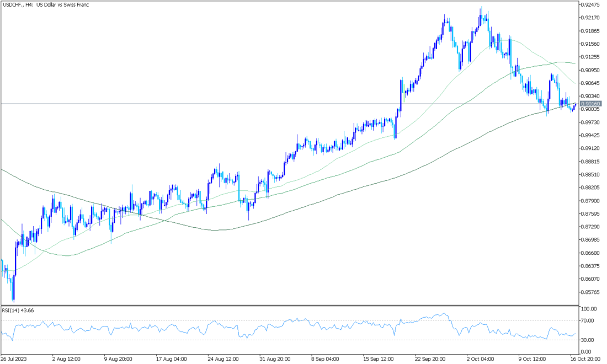The image size is (607, 364).
Task: Click the 22 Sep 20:00 time label
Action: tap(431, 359)
